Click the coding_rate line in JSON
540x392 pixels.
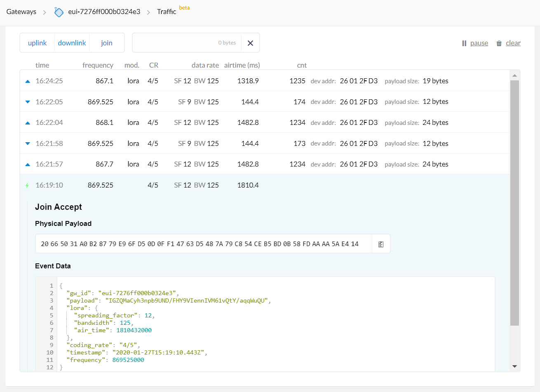coord(103,345)
